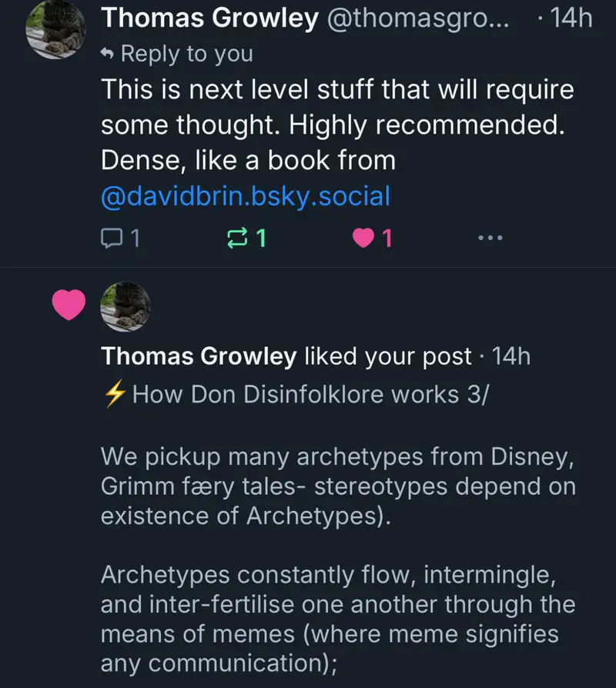Viewport: 616px width, 688px height.
Task: Click Thomas Growley's name in the "liked your post" line
Action: tap(199, 356)
